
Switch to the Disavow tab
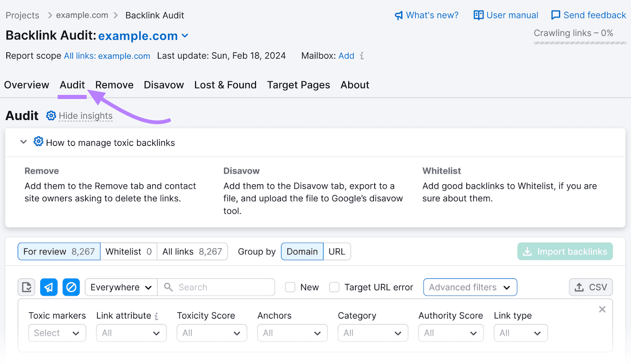click(163, 85)
